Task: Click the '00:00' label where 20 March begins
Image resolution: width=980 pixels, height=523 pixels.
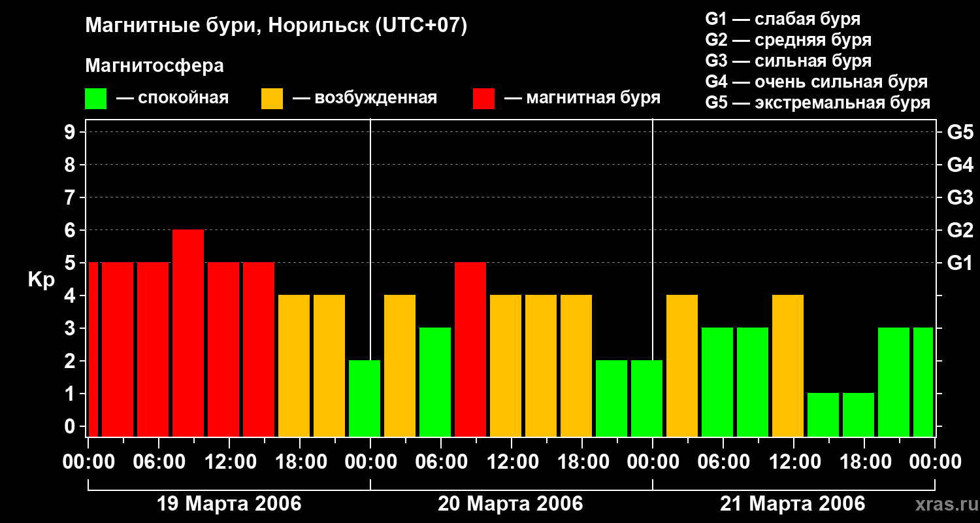Action: point(370,462)
